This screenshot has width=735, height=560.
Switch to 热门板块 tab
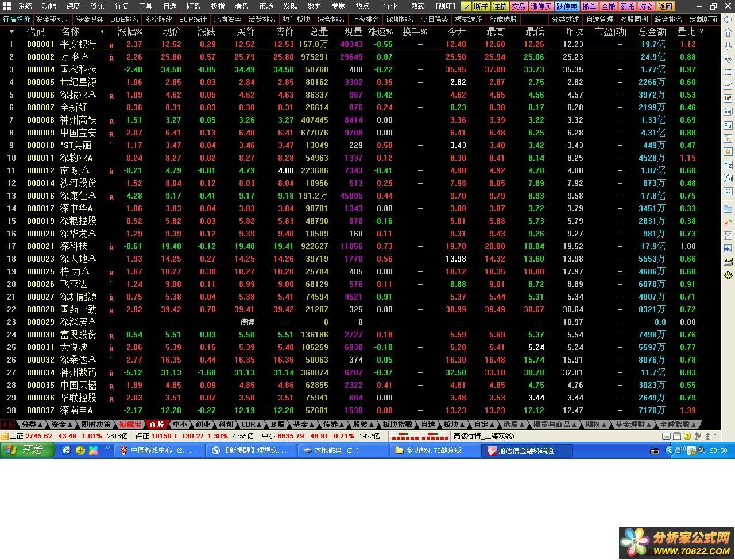(296, 19)
